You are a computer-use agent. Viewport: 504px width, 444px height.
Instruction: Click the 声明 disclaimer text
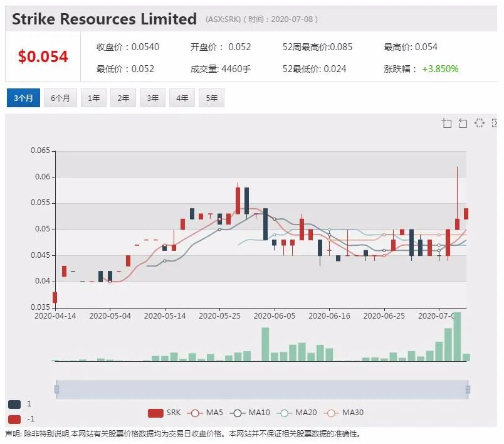tap(183, 434)
